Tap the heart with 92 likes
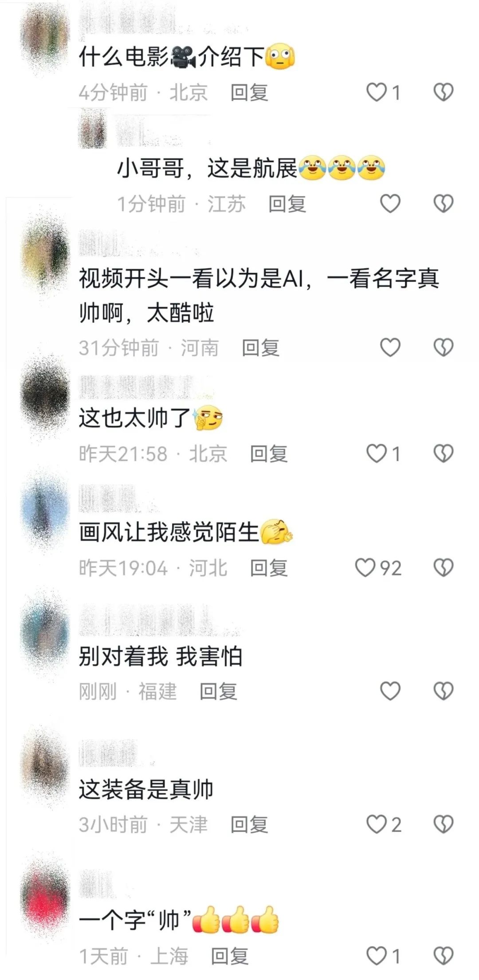The height and width of the screenshot is (980, 479). (365, 568)
